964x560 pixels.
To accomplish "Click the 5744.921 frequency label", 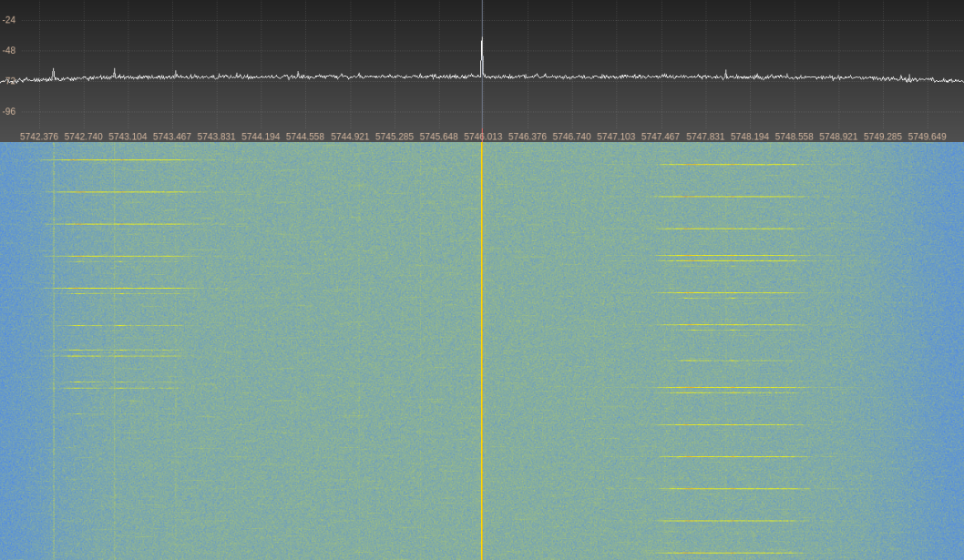I will point(350,137).
